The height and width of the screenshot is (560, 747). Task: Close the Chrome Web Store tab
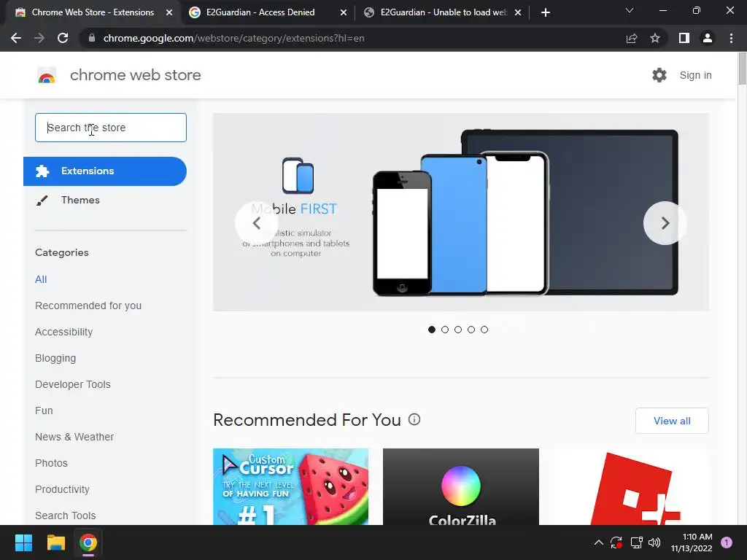click(169, 12)
